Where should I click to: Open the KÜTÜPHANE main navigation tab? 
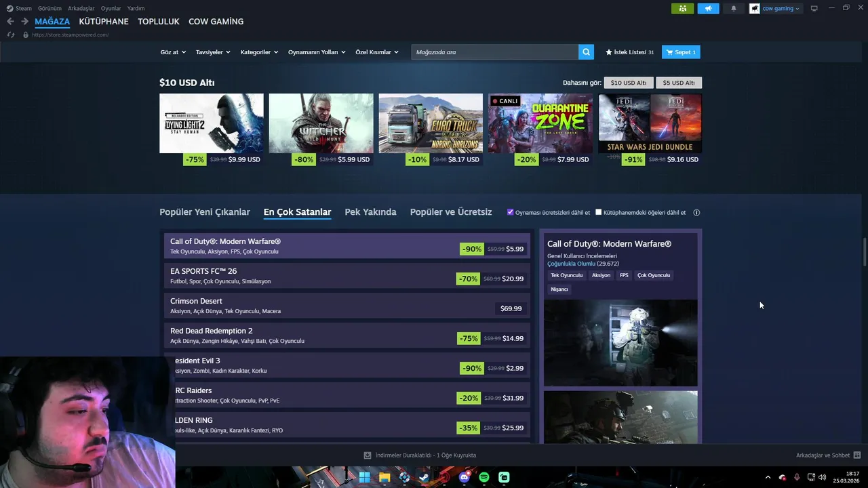pyautogui.click(x=104, y=22)
